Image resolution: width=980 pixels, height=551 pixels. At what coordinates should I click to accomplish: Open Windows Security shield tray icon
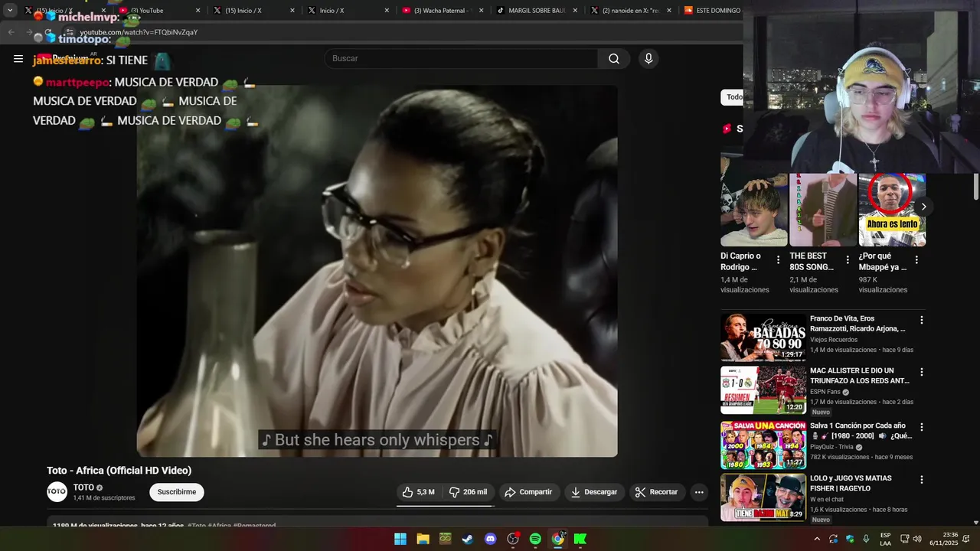pyautogui.click(x=850, y=539)
